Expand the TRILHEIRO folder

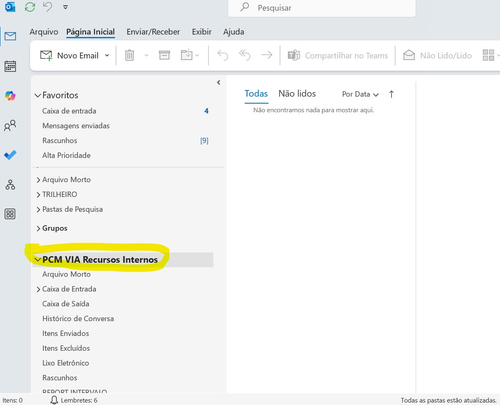pos(38,195)
